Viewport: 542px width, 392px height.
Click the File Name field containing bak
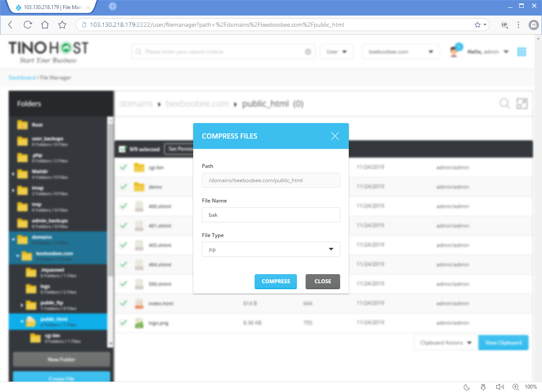click(x=271, y=215)
